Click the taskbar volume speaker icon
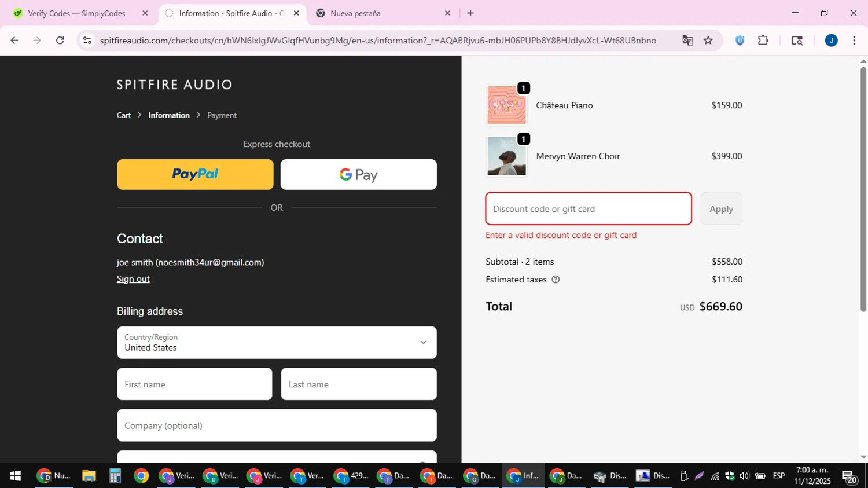Image resolution: width=868 pixels, height=488 pixels. 744,476
